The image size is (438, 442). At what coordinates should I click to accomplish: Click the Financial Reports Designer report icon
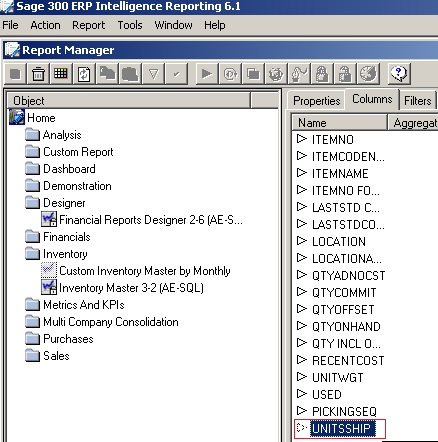click(x=49, y=219)
